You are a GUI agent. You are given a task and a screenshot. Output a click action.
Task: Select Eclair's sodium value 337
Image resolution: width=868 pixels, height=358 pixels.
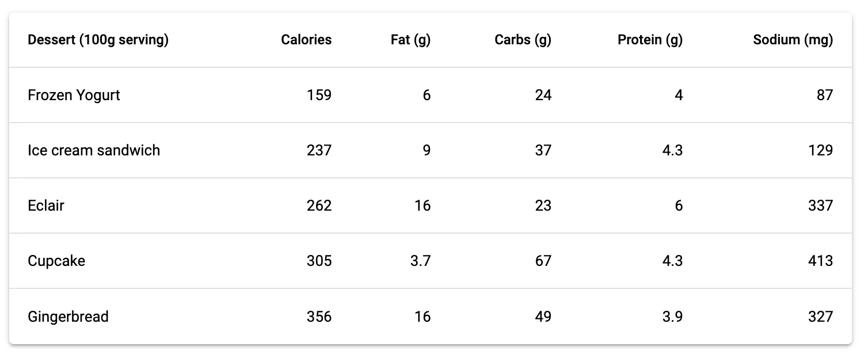pos(820,205)
